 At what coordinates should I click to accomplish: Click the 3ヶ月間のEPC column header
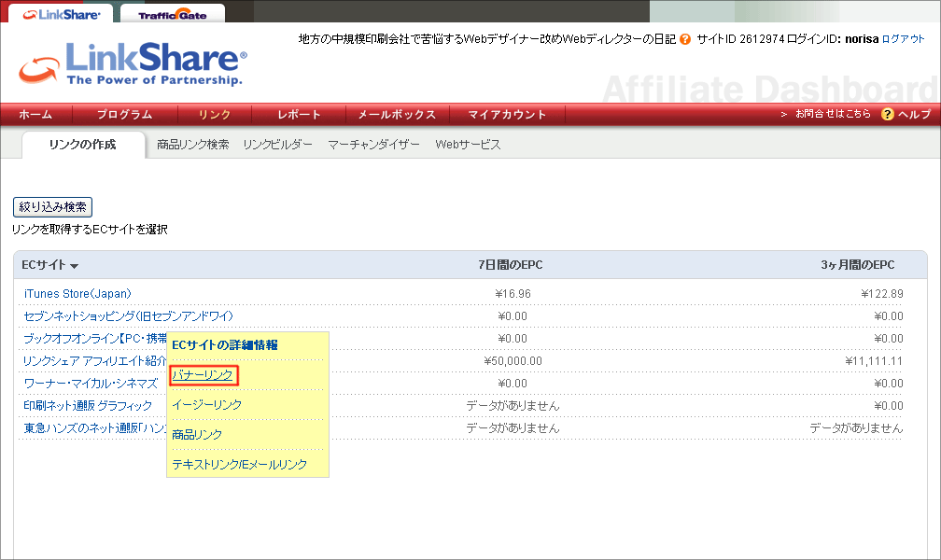coord(858,265)
